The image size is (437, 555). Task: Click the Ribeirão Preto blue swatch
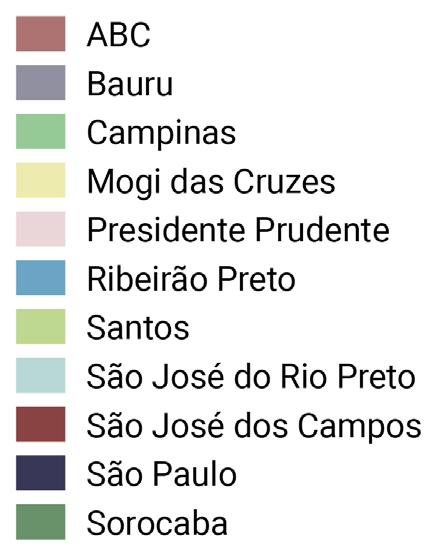[41, 278]
